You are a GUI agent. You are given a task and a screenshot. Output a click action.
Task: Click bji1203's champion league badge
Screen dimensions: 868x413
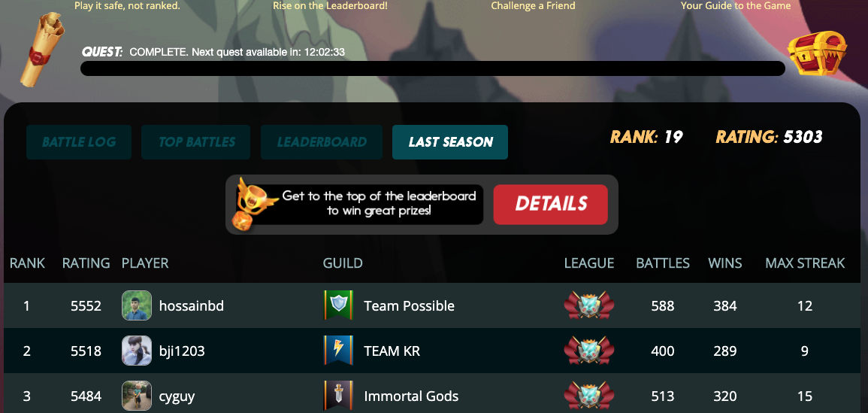pos(589,351)
